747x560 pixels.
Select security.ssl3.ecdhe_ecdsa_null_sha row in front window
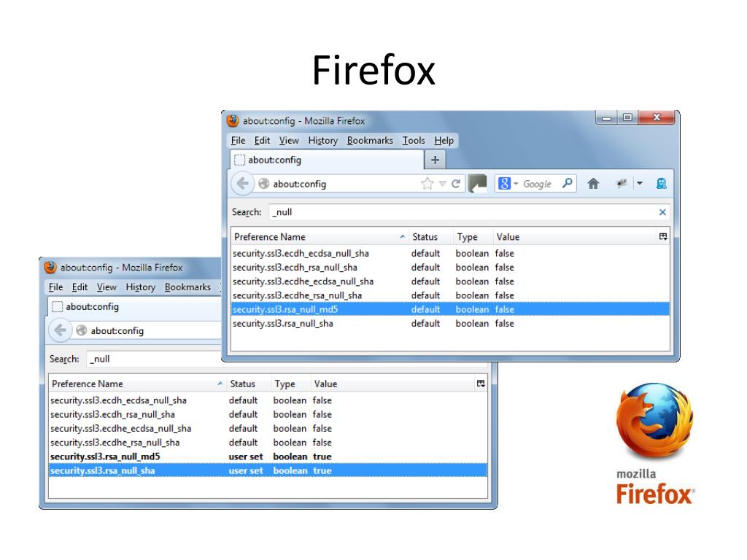point(450,281)
